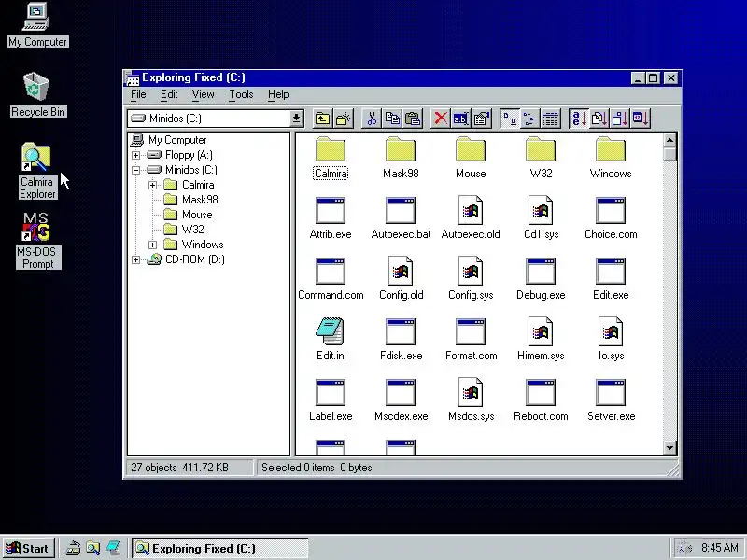Select the Io.sys file
Viewport: 747px width, 560px height.
pyautogui.click(x=611, y=340)
